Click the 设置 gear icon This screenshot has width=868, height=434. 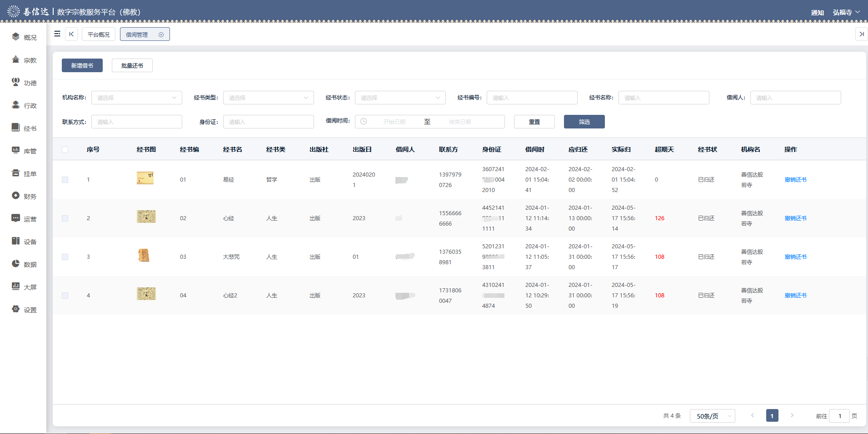pyautogui.click(x=16, y=309)
